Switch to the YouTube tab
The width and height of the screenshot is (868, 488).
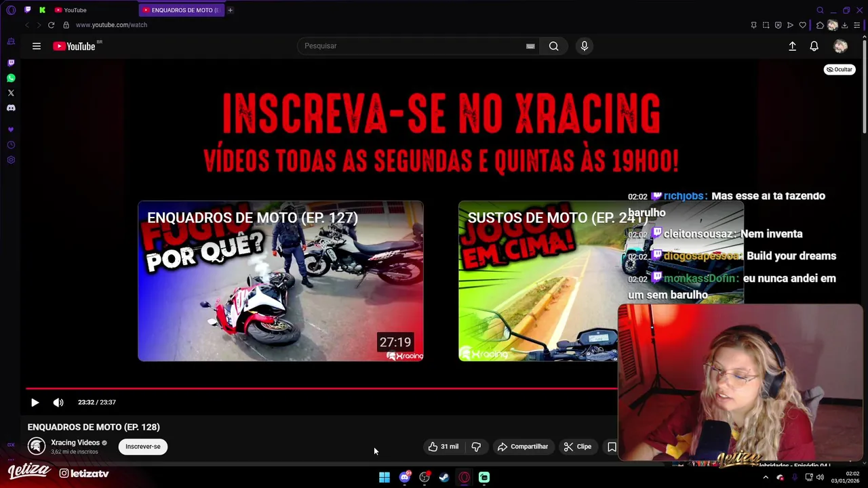[94, 10]
